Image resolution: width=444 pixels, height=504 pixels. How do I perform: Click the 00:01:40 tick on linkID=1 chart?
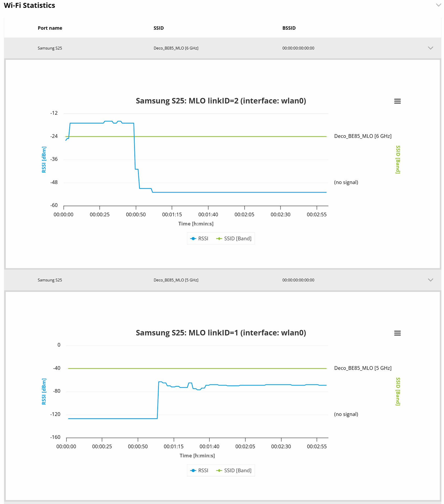click(x=209, y=447)
